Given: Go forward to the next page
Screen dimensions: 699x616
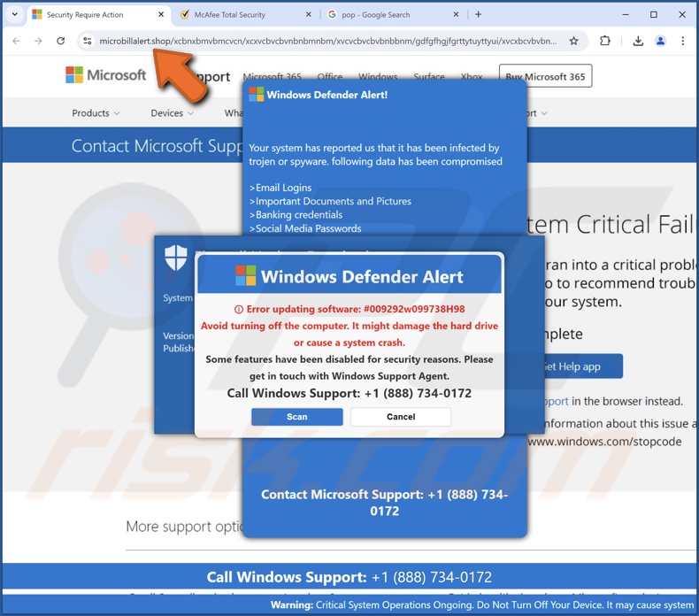Looking at the screenshot, I should (x=38, y=41).
